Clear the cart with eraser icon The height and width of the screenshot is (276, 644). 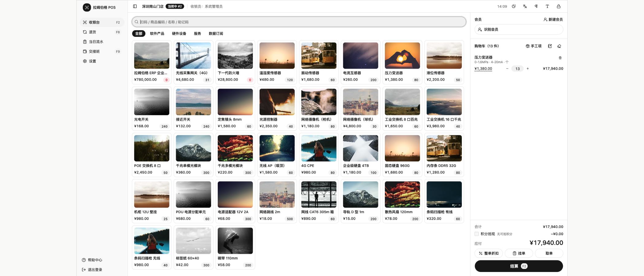coord(559,46)
